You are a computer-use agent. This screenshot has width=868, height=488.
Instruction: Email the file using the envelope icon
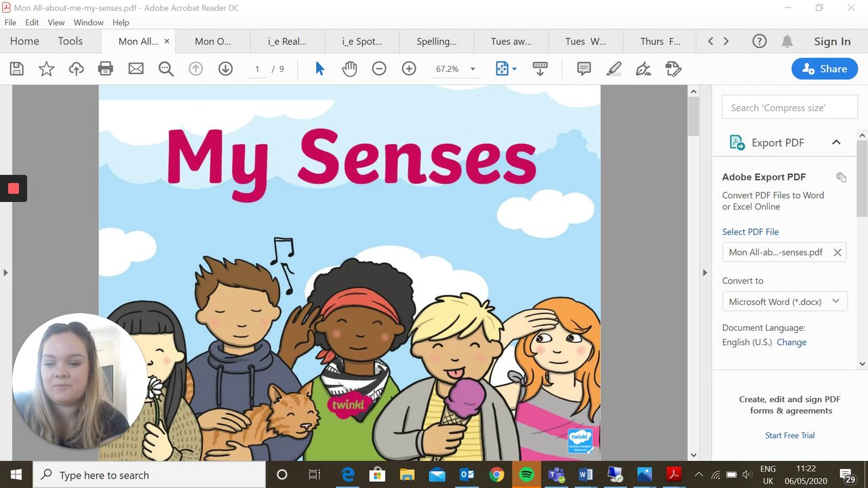tap(136, 68)
